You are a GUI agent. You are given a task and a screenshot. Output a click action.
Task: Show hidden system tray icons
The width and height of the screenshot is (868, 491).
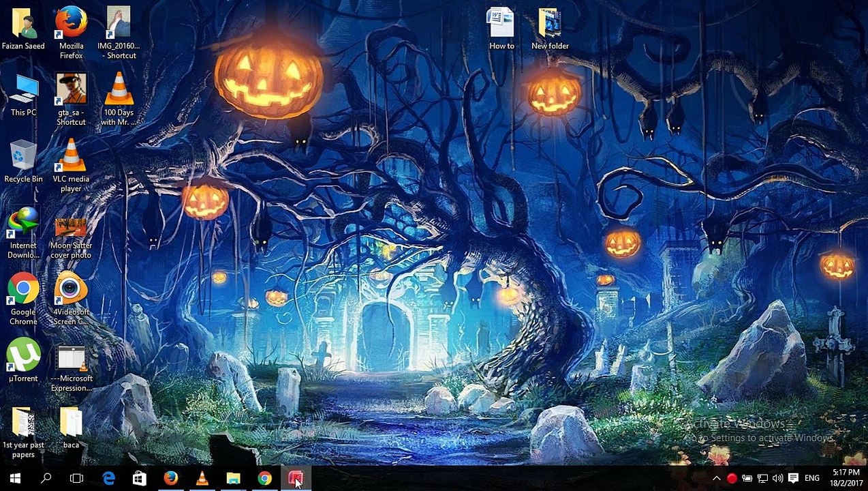click(716, 479)
